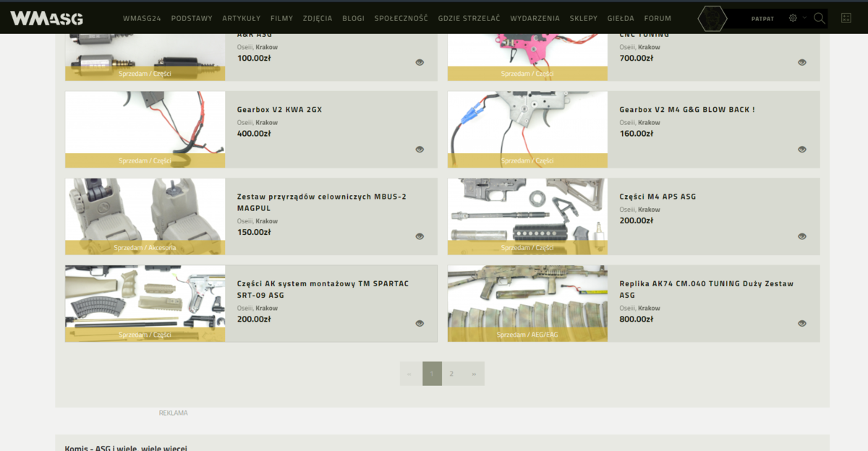Viewport: 868px width, 451px height.
Task: Expand the dropdown arrow beside settings gear
Action: pyautogui.click(x=804, y=18)
